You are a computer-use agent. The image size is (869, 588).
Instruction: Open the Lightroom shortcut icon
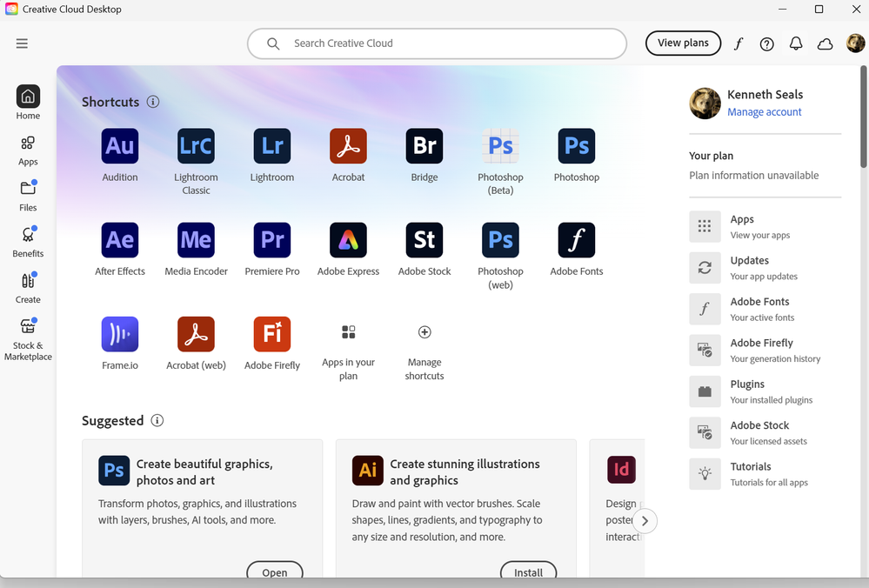coord(272,146)
